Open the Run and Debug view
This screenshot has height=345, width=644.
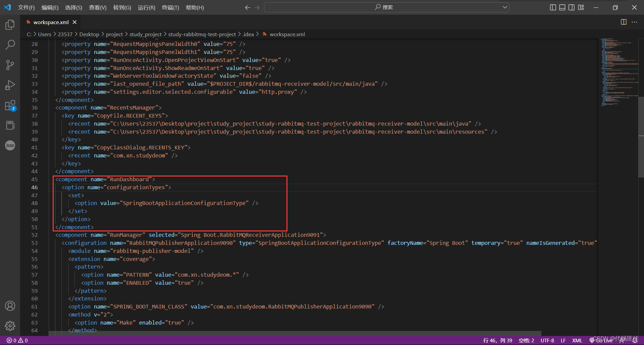click(x=10, y=85)
